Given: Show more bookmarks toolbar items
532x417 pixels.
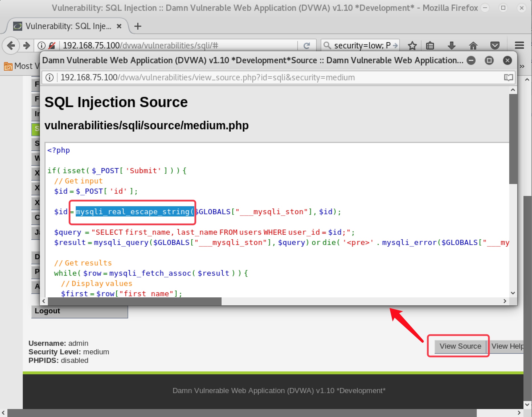Looking at the screenshot, I should 522,66.
